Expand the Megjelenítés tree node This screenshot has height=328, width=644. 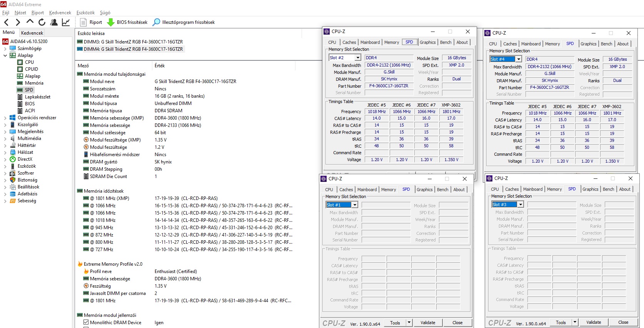click(5, 132)
